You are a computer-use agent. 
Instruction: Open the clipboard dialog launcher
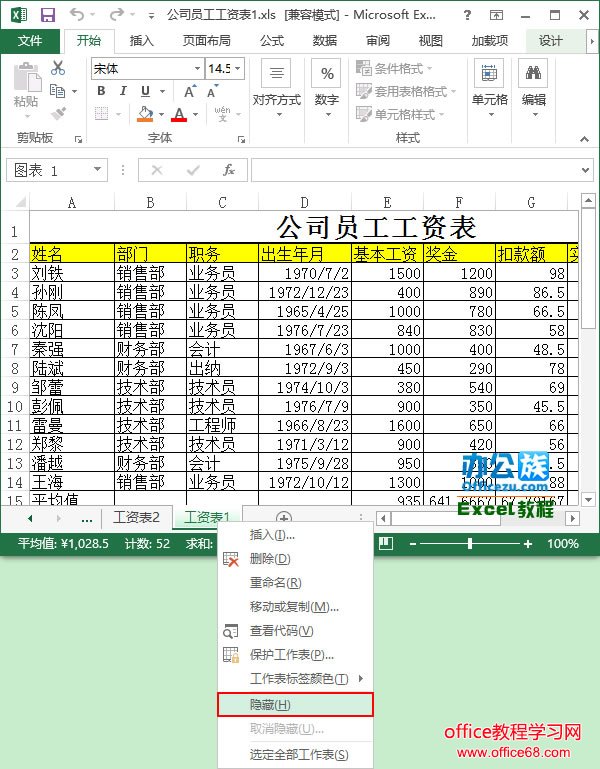(78, 139)
